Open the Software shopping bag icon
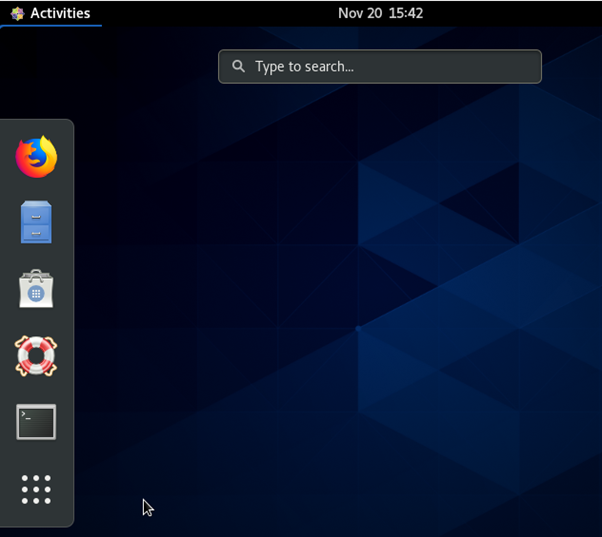The height and width of the screenshot is (537, 602). (x=36, y=289)
